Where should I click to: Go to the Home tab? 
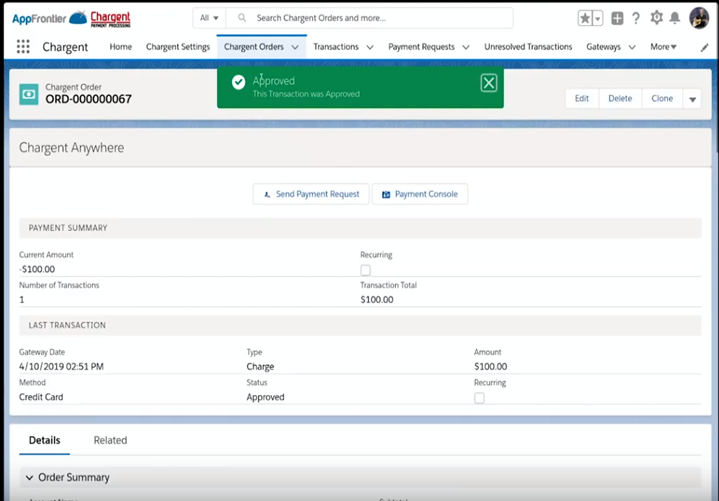coord(121,47)
